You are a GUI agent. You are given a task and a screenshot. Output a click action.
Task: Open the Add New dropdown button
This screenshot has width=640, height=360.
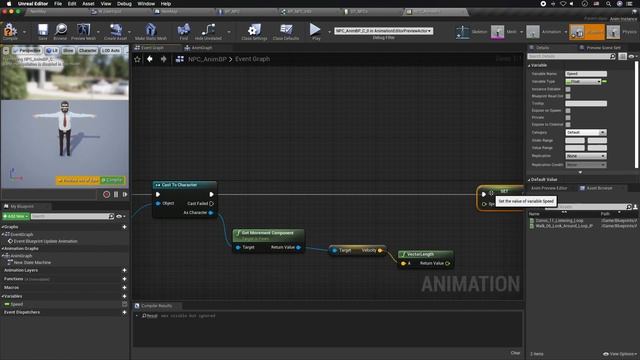(x=16, y=216)
